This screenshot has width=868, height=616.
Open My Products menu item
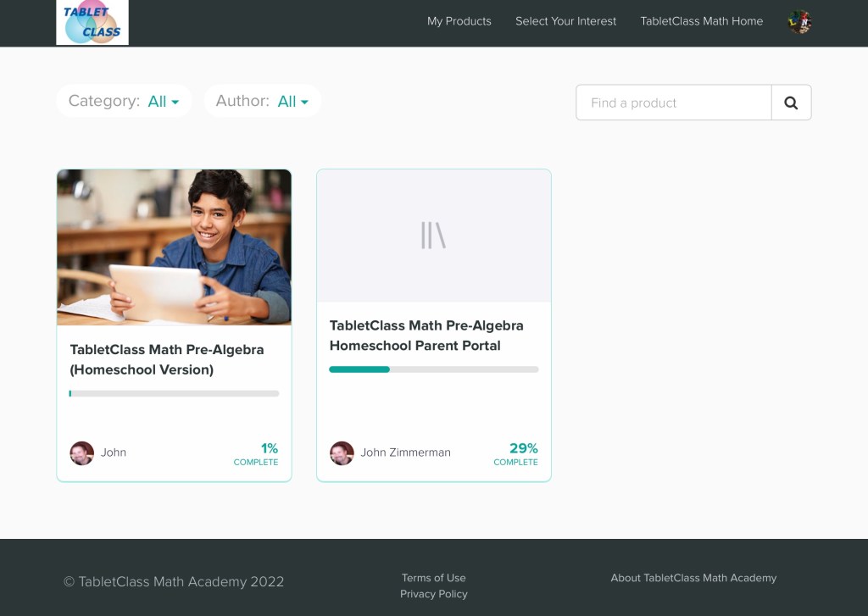tap(459, 21)
